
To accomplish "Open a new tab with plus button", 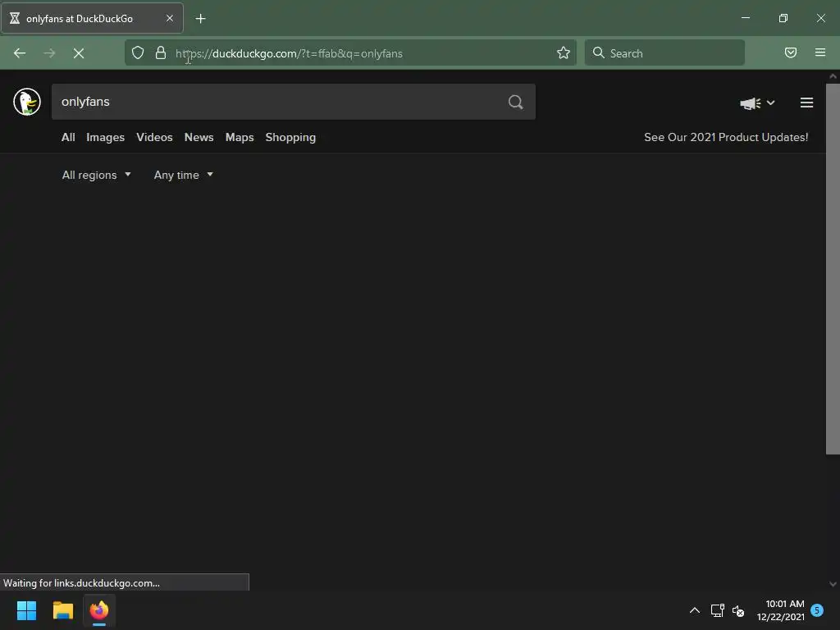I will pyautogui.click(x=200, y=19).
